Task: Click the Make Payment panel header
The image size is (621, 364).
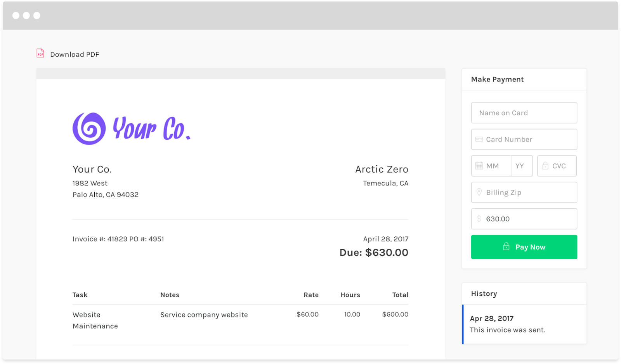Action: pyautogui.click(x=524, y=80)
